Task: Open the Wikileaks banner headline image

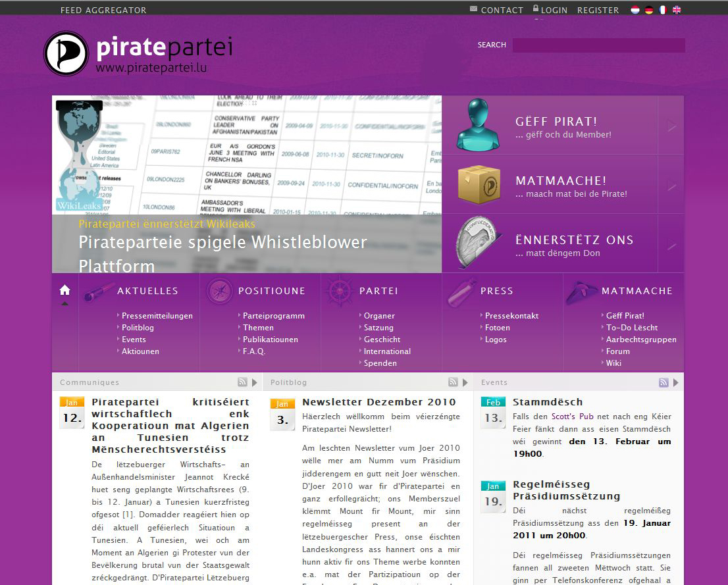Action: [x=247, y=184]
